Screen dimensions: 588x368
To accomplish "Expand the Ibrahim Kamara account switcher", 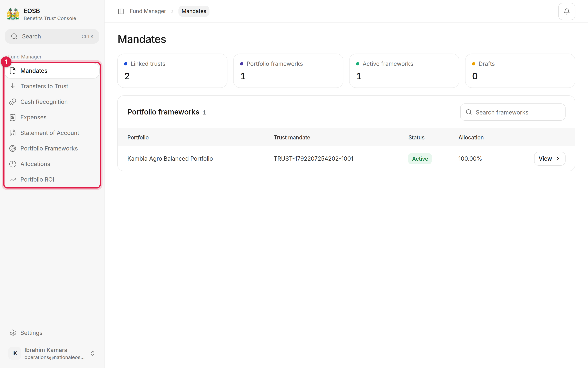I will 92,353.
